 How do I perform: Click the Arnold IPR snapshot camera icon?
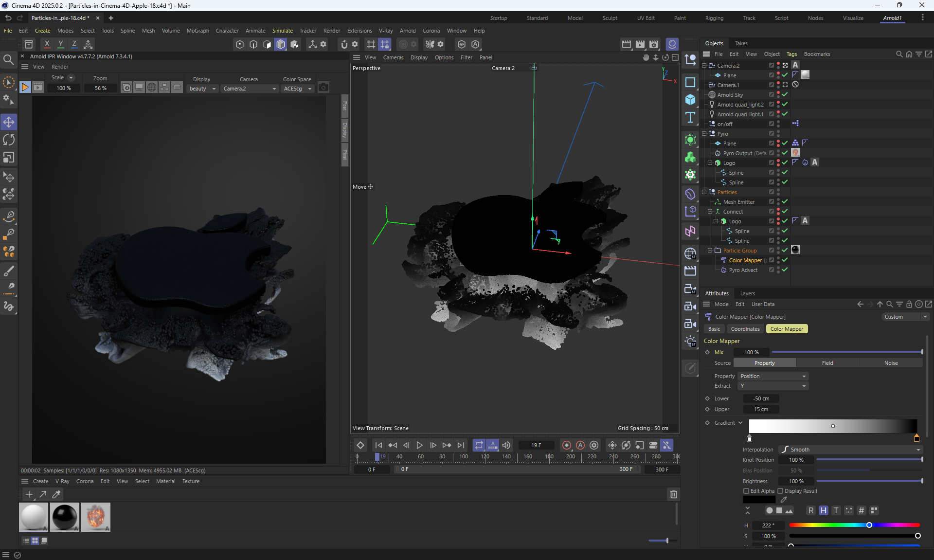tap(323, 88)
